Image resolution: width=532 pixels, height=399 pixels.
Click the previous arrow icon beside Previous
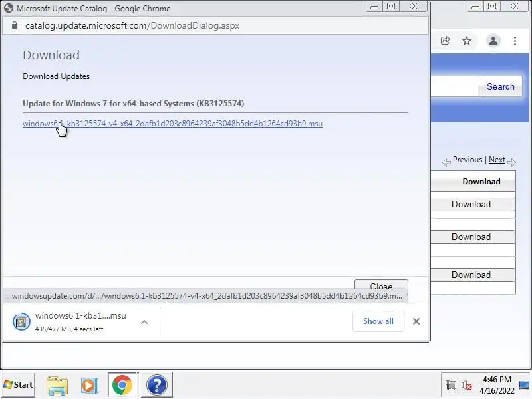click(x=446, y=162)
